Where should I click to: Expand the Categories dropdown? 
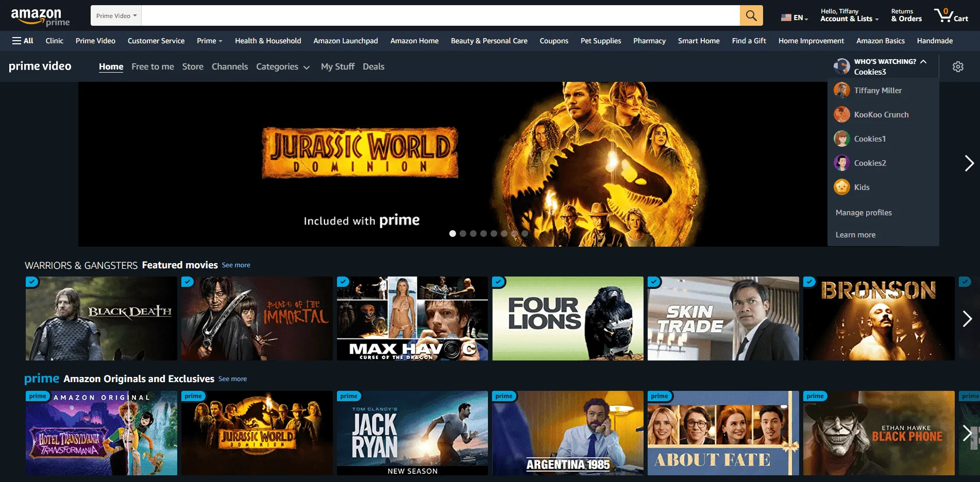283,66
